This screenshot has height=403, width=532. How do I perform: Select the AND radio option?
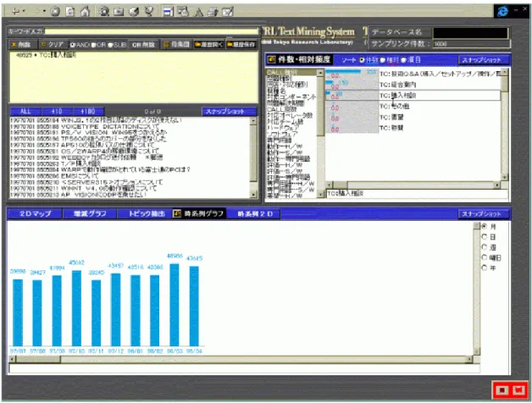[72, 45]
